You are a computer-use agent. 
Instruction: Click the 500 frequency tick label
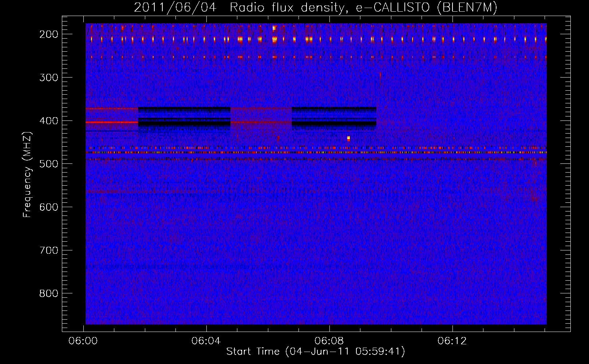[49, 164]
